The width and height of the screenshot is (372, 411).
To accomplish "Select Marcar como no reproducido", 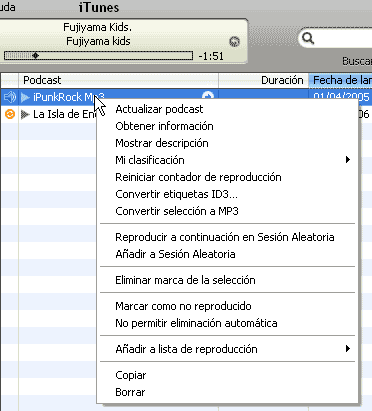I will click(x=227, y=306).
